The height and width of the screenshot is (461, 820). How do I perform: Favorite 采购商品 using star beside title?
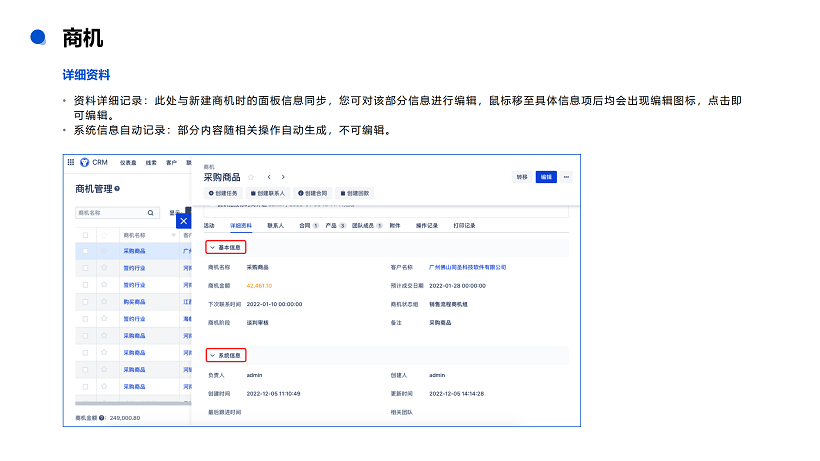point(251,177)
